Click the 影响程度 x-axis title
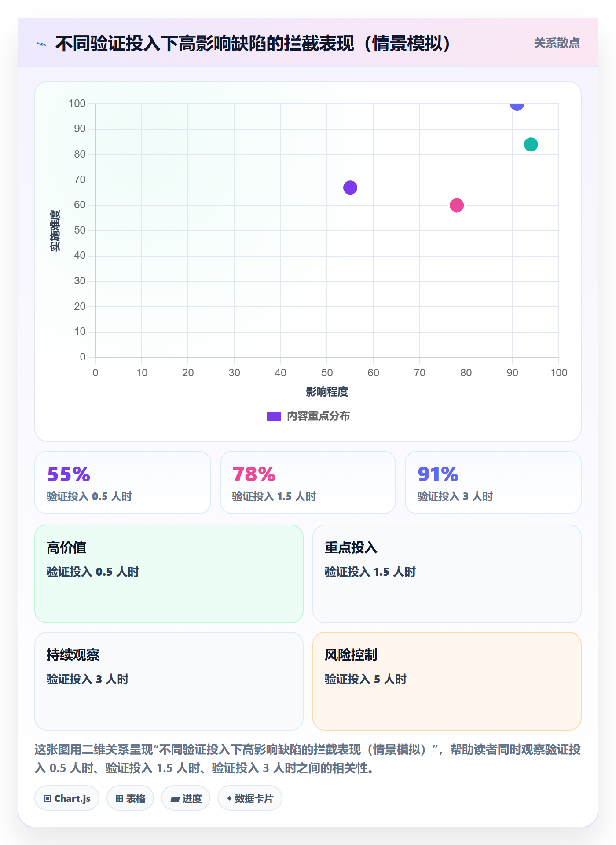Screen dimensions: 616x845 coord(327,392)
